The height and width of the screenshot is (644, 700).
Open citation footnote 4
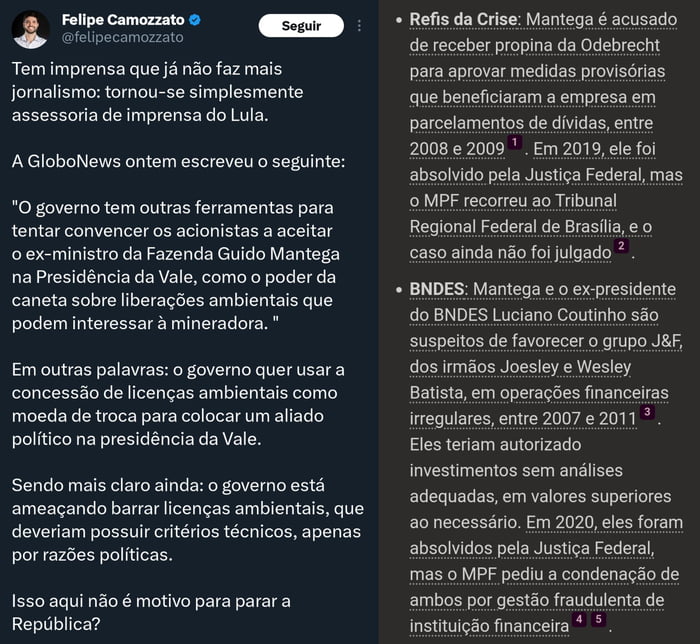pyautogui.click(x=579, y=619)
